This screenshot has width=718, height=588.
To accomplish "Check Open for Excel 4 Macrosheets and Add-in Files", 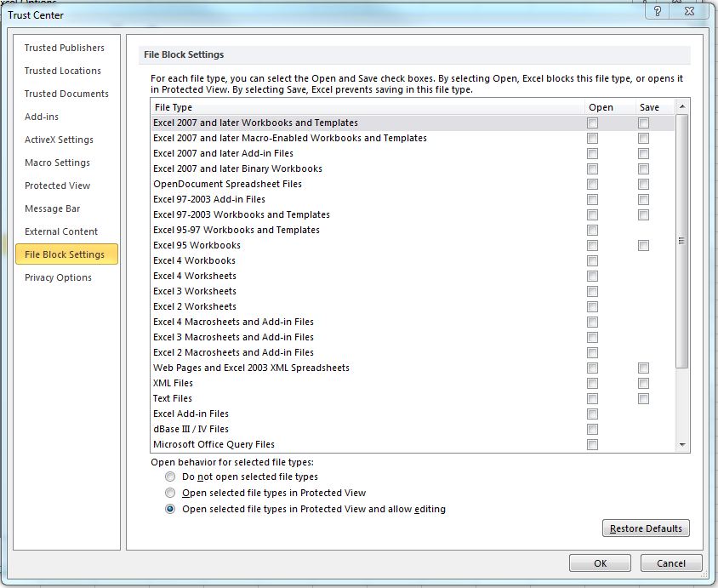I will pos(593,322).
